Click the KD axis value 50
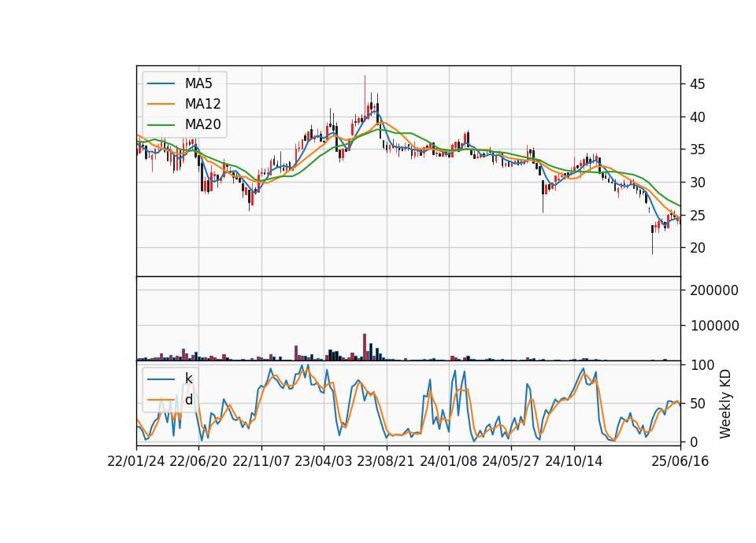756x543 pixels. pos(699,403)
